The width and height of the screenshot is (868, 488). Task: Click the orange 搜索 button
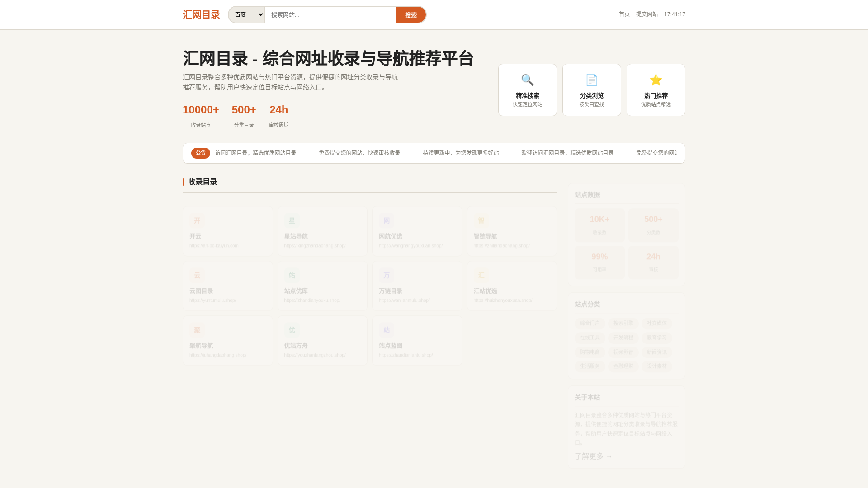[411, 14]
